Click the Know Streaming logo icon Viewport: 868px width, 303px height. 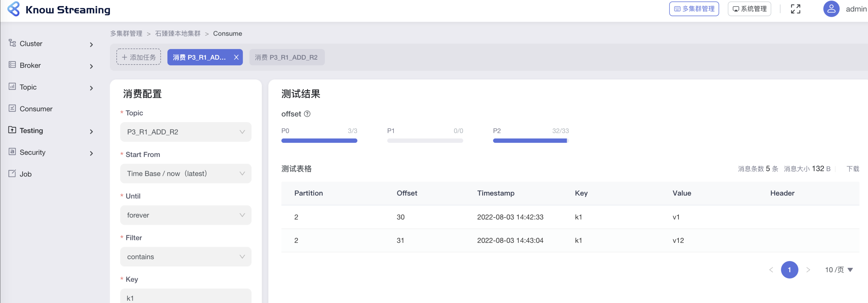coord(13,9)
